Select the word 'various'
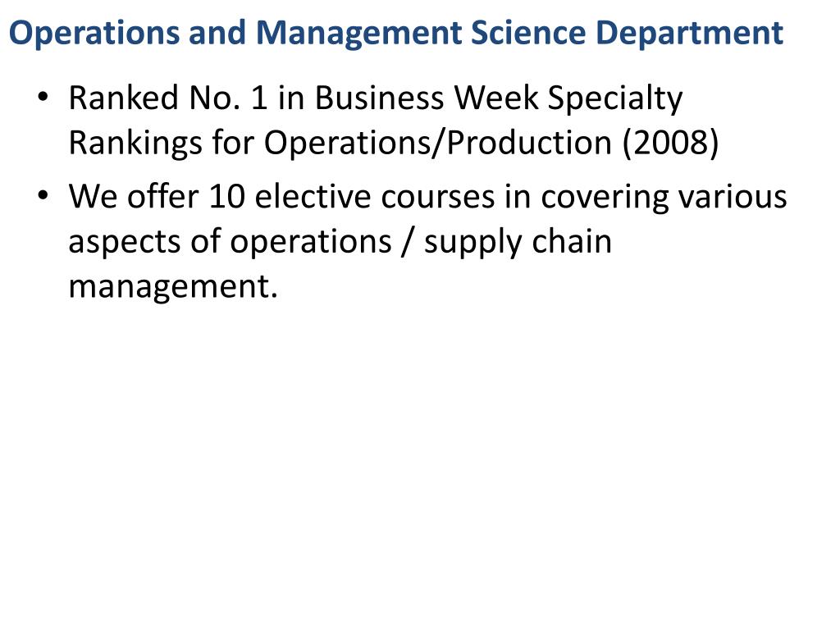Screen dimensions: 840x630 [x=733, y=196]
